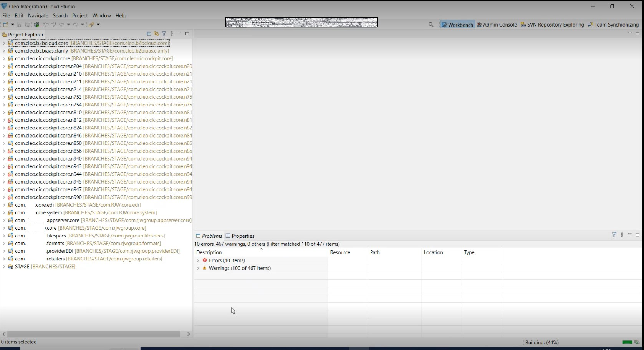
Task: Open the dropdown next to the pin icon
Action: 98,25
